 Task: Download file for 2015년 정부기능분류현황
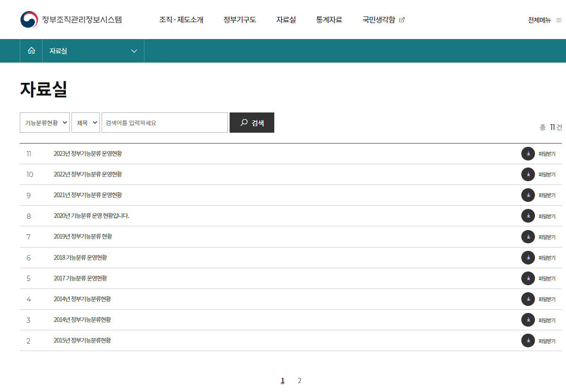(528, 340)
